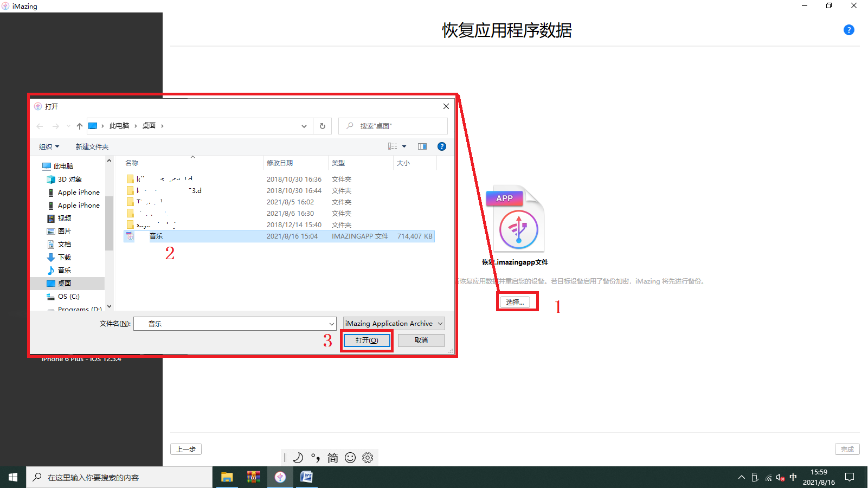Click the search 桌面 box
The image size is (868, 488).
[x=393, y=126]
